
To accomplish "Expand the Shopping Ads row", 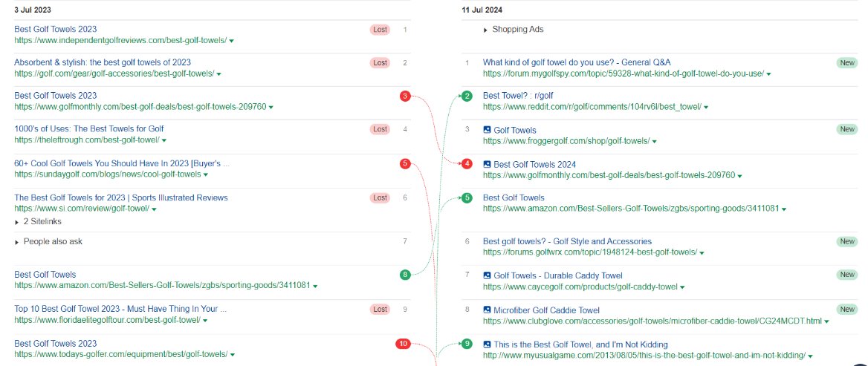I will [x=514, y=29].
